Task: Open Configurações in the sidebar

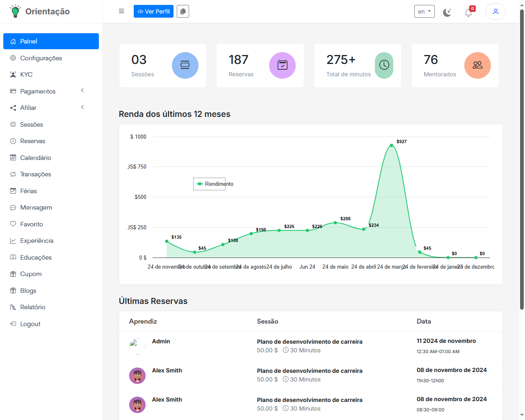Action: click(x=41, y=58)
